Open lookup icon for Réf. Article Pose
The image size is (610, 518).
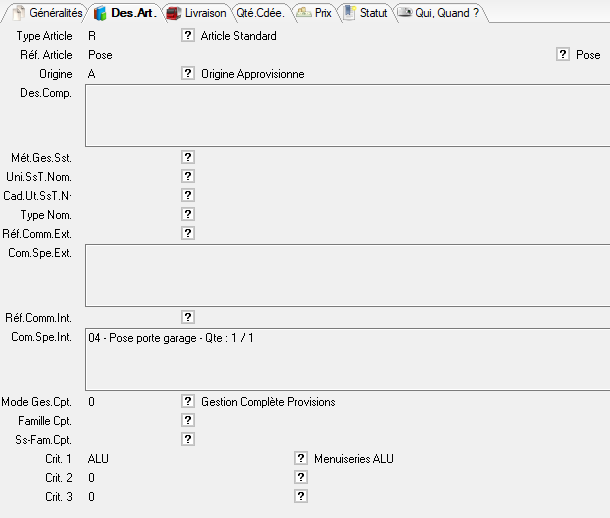563,55
